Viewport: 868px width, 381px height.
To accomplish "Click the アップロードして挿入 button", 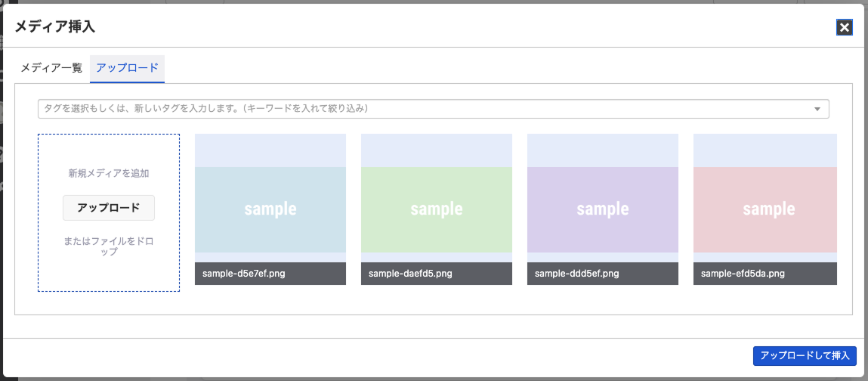I will (805, 356).
